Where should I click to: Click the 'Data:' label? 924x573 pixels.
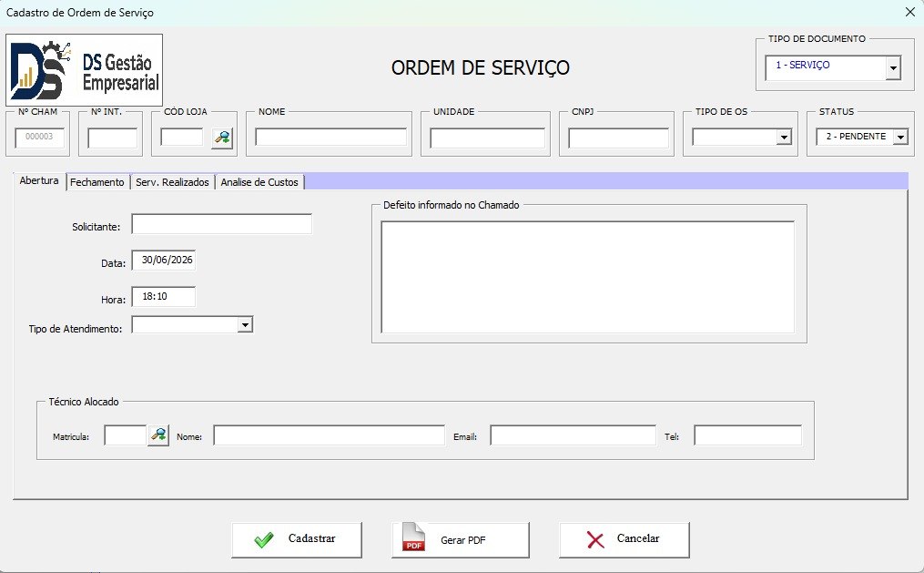coord(113,263)
